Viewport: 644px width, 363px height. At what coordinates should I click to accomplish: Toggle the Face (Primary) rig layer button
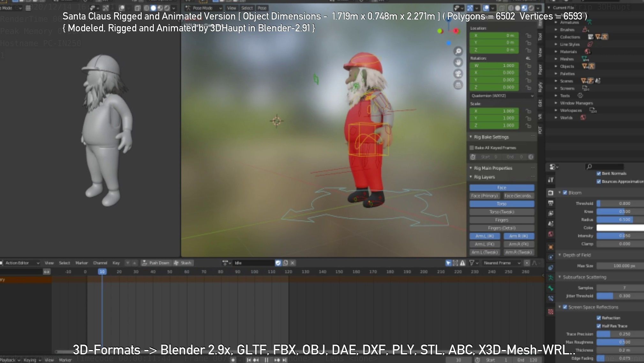point(484,196)
